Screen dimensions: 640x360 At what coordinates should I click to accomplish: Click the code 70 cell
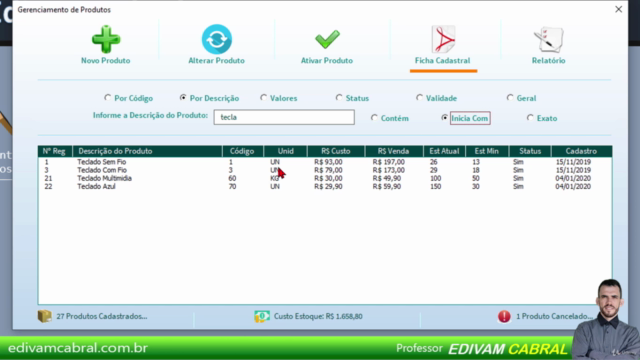[x=232, y=187]
